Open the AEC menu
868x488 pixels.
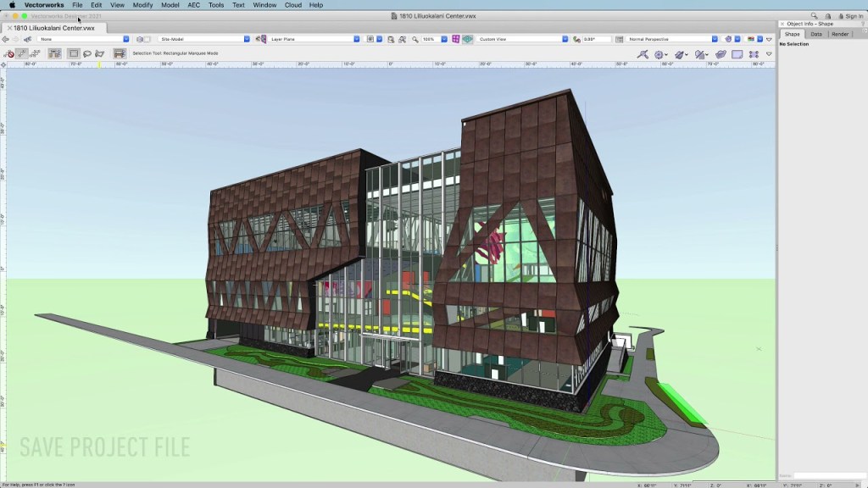click(x=194, y=5)
